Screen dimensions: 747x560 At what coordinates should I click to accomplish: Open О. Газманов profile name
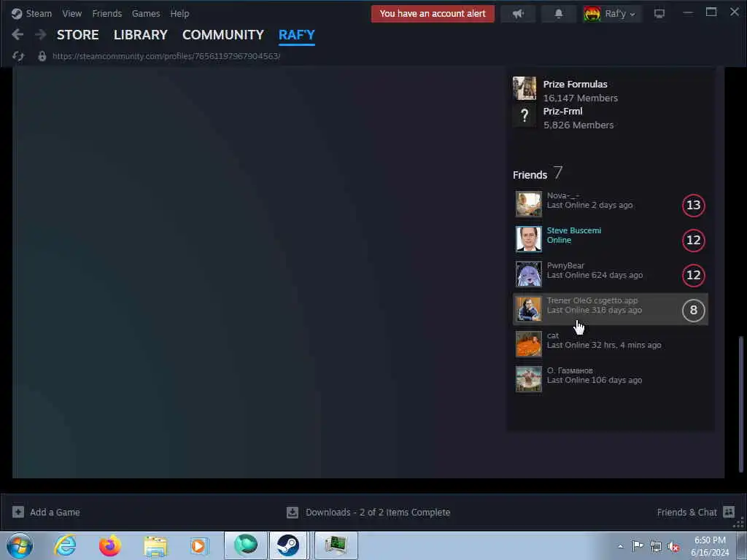coord(569,370)
